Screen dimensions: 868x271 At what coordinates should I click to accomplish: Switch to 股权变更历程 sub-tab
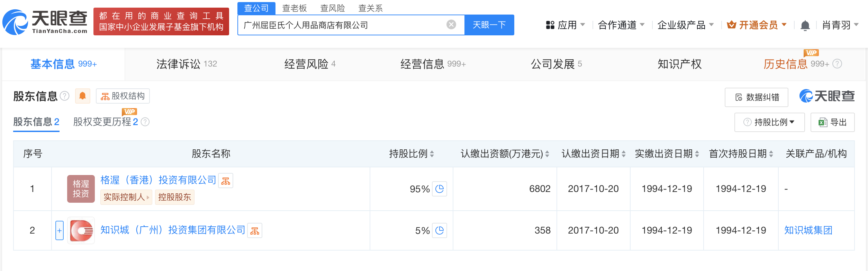105,122
